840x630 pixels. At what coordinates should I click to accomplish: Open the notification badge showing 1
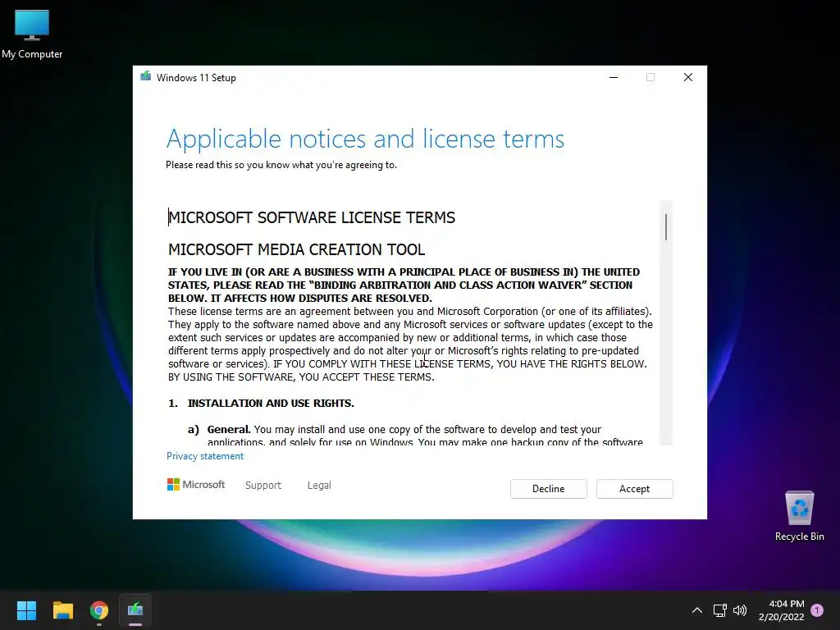coord(817,610)
